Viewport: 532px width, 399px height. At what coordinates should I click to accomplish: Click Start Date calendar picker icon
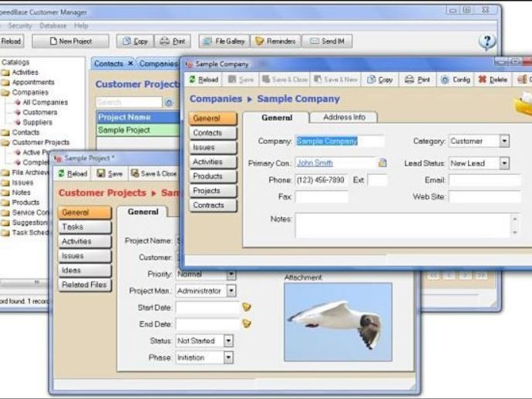(x=247, y=307)
